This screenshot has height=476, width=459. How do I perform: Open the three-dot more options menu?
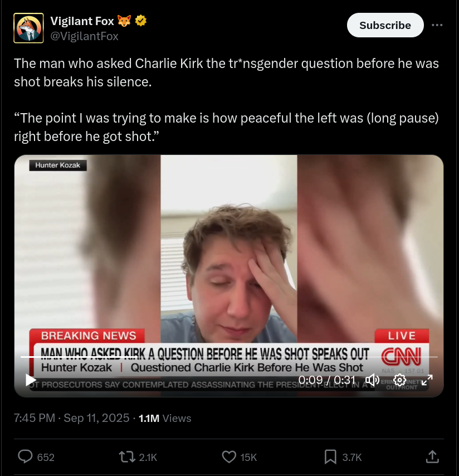click(437, 25)
